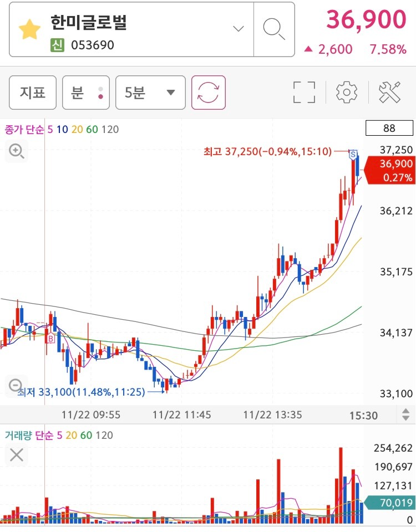Click the current price 36,900 headline

(x=366, y=19)
